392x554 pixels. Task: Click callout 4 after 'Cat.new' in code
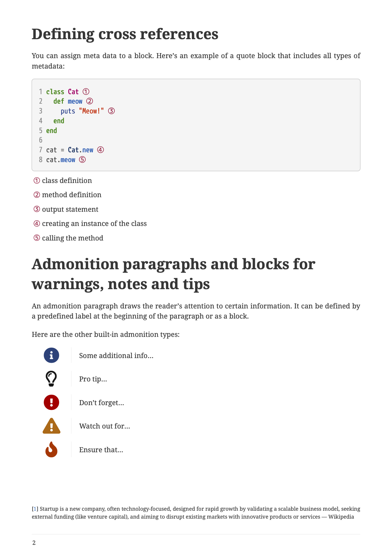(101, 150)
